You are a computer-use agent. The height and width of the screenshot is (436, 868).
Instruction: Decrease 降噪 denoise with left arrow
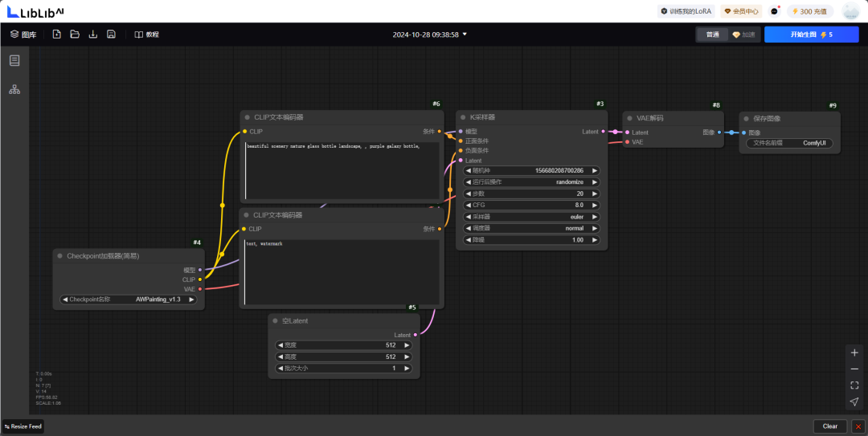tap(469, 240)
